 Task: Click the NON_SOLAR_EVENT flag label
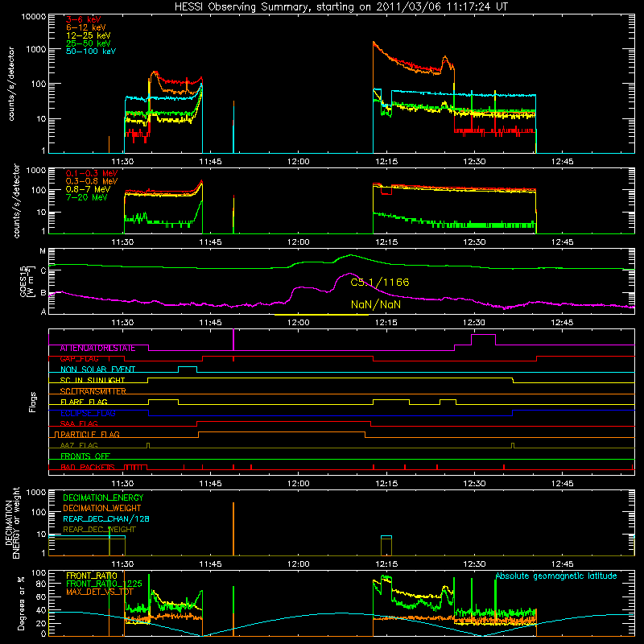click(97, 369)
